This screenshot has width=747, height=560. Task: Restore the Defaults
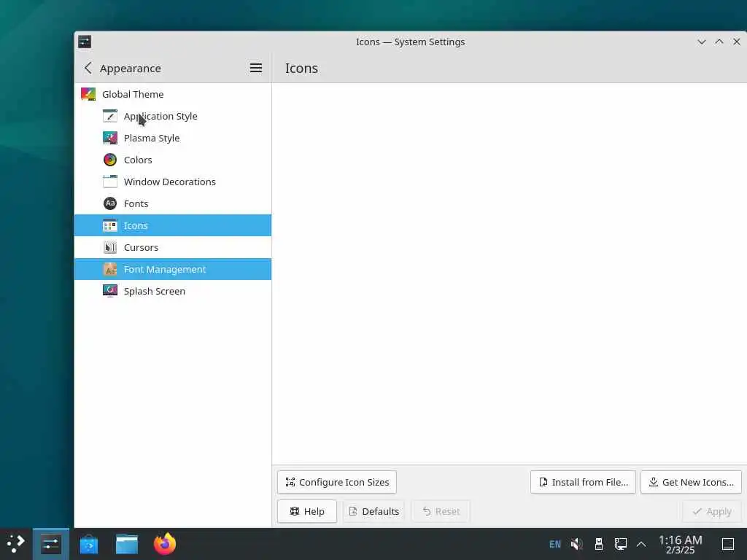374,511
